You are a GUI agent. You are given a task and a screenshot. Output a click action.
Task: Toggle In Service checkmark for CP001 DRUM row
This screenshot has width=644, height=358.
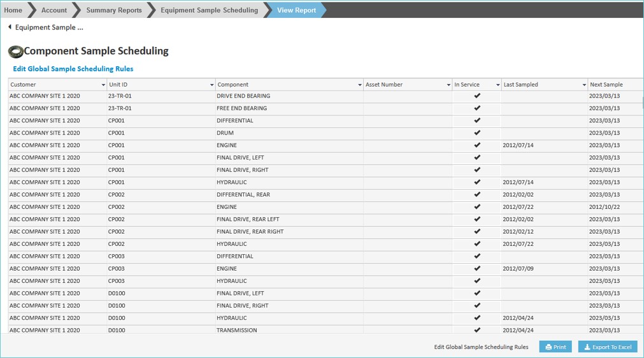(477, 133)
